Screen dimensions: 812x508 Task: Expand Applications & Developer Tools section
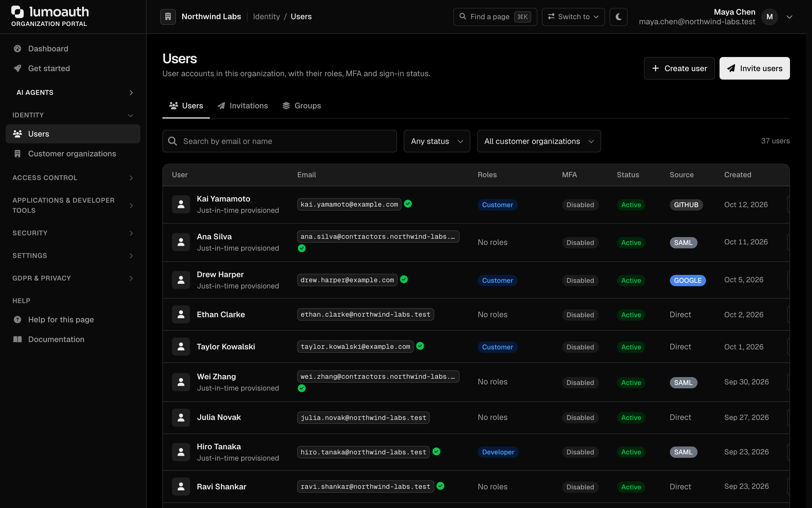click(x=73, y=205)
